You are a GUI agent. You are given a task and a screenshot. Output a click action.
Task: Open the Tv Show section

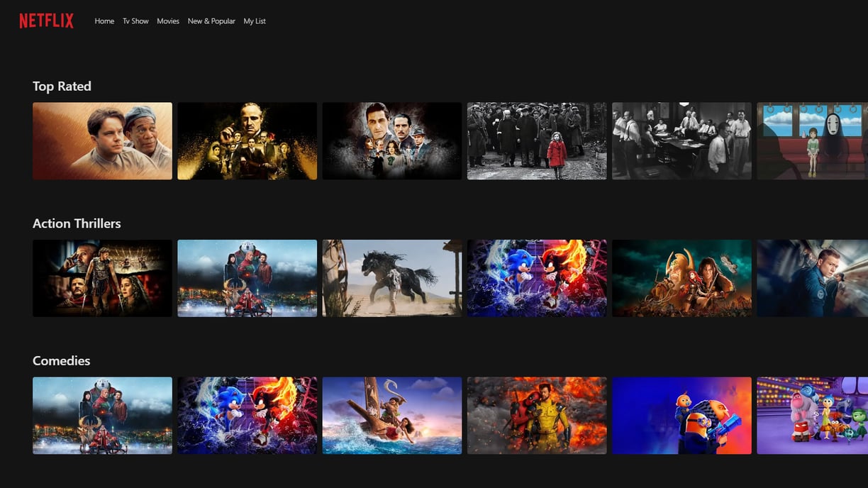pyautogui.click(x=135, y=21)
